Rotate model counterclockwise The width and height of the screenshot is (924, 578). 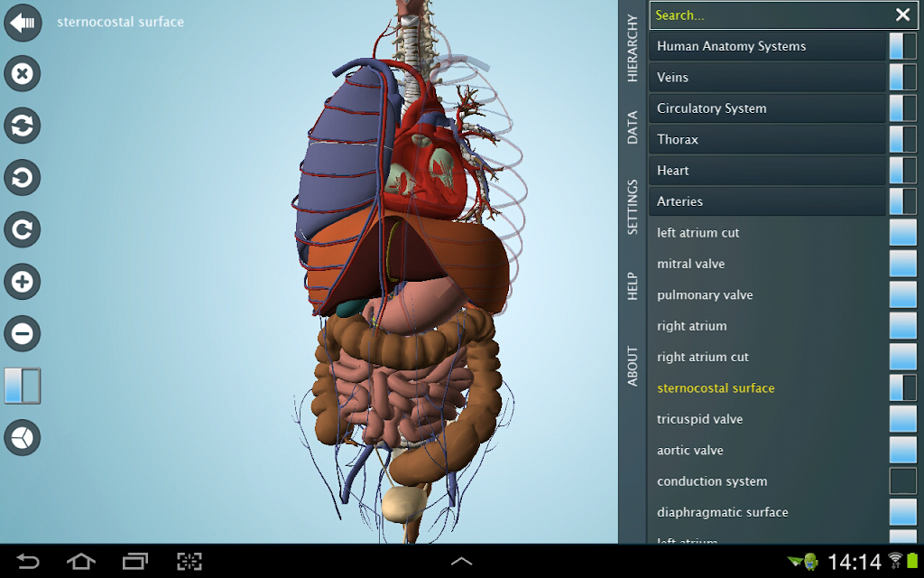point(23,178)
